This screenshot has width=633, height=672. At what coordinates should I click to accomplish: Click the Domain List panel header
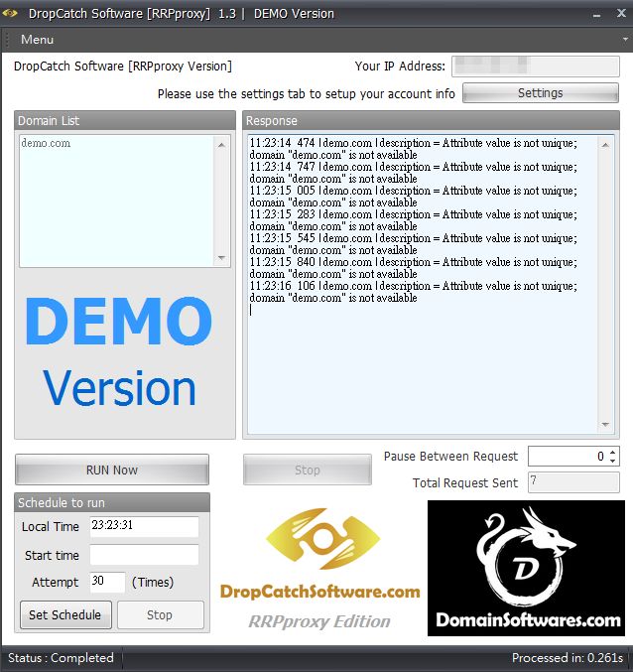click(x=125, y=120)
